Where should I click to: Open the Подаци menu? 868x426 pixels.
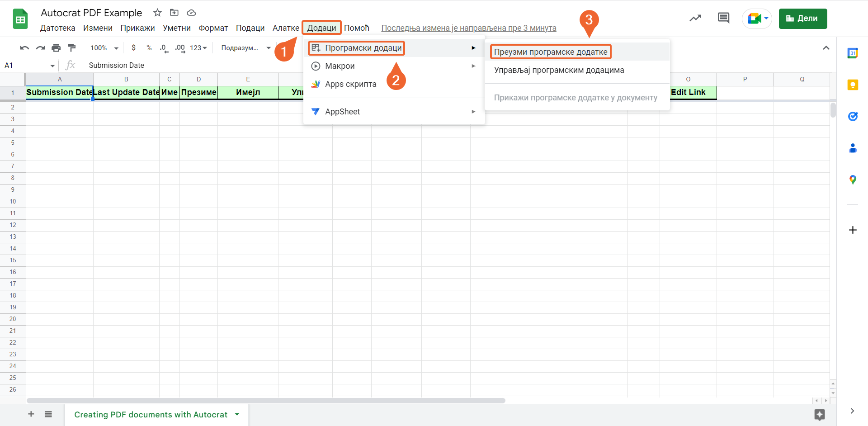click(x=250, y=28)
